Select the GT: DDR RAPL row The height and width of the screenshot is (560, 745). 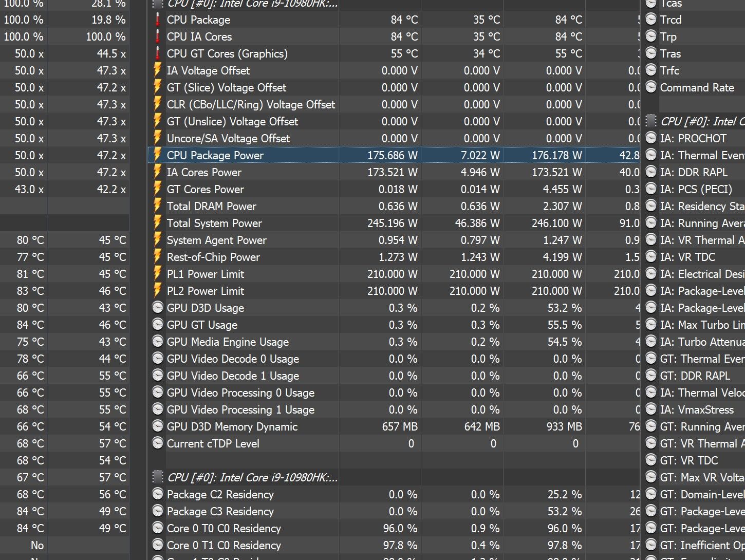pyautogui.click(x=694, y=376)
